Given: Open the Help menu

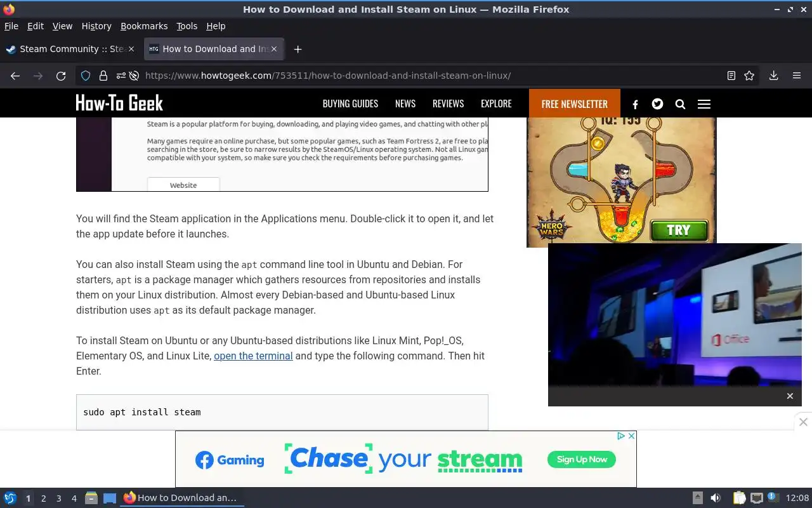Looking at the screenshot, I should pyautogui.click(x=216, y=26).
